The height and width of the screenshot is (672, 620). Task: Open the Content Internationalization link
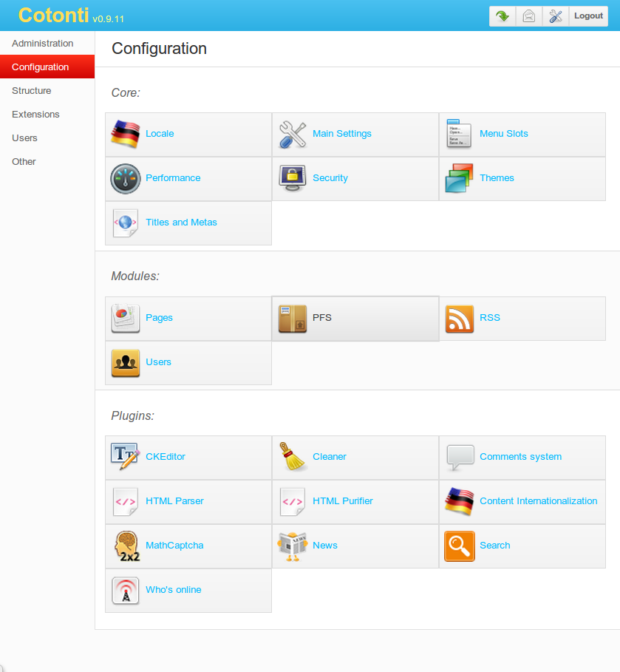tap(539, 501)
